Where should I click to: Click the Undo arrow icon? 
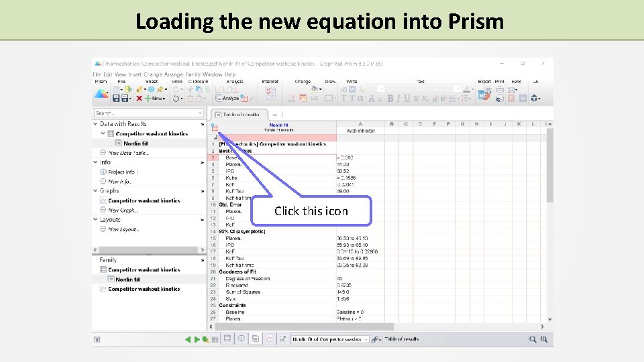pos(176,99)
